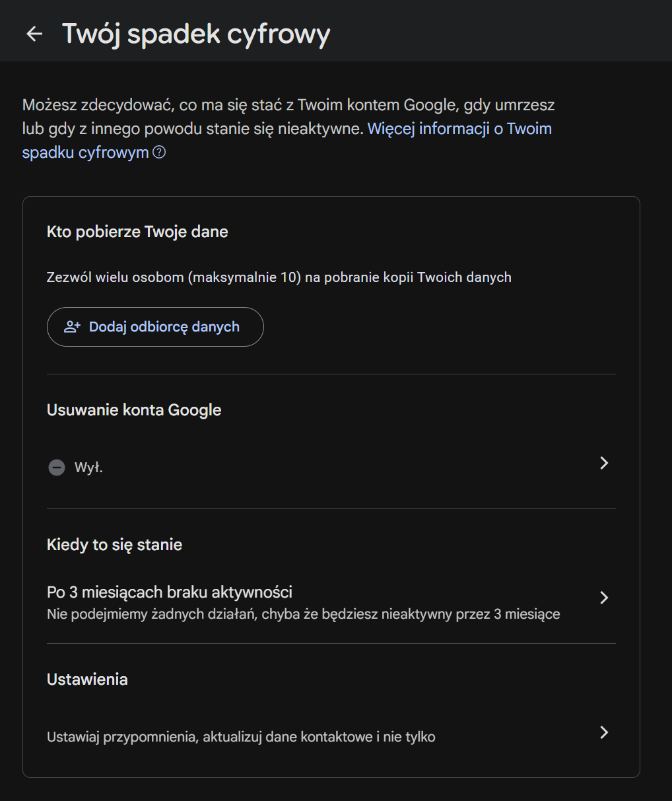
Task: Click the 'Twój spadek cyfrowy' page title
Action: click(196, 34)
